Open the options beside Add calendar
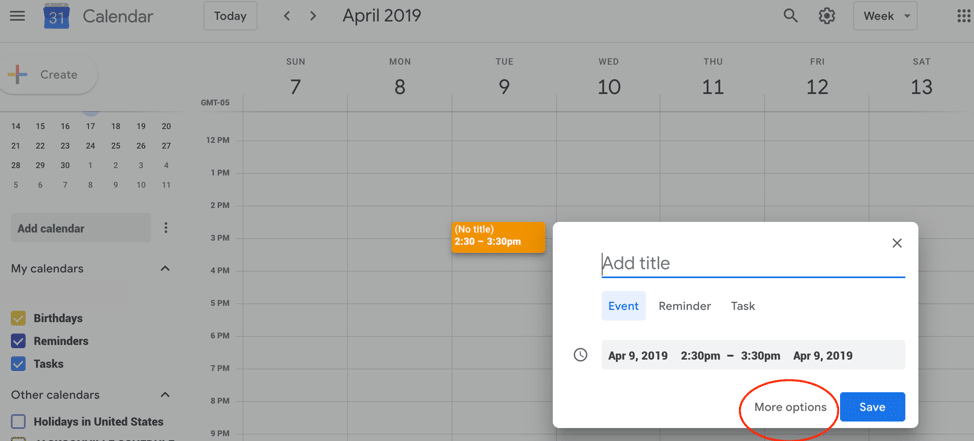 click(166, 228)
